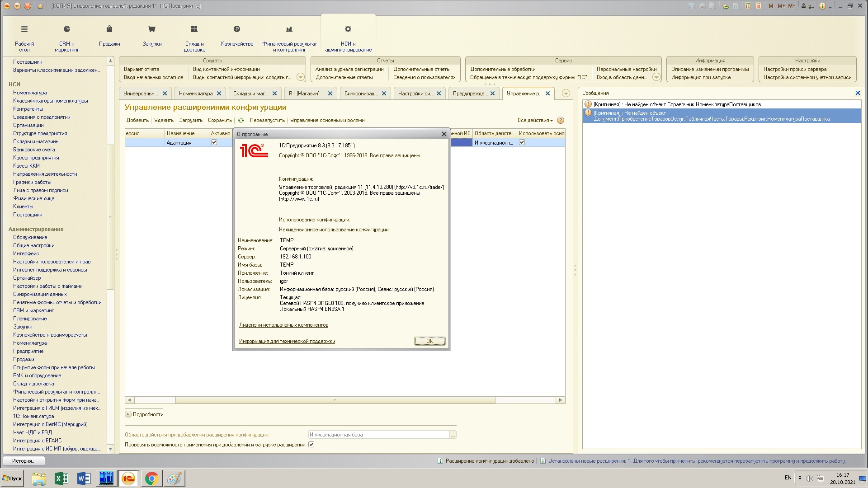Open Excel from the taskbar
Viewport: 868px width, 488px height.
tap(61, 478)
